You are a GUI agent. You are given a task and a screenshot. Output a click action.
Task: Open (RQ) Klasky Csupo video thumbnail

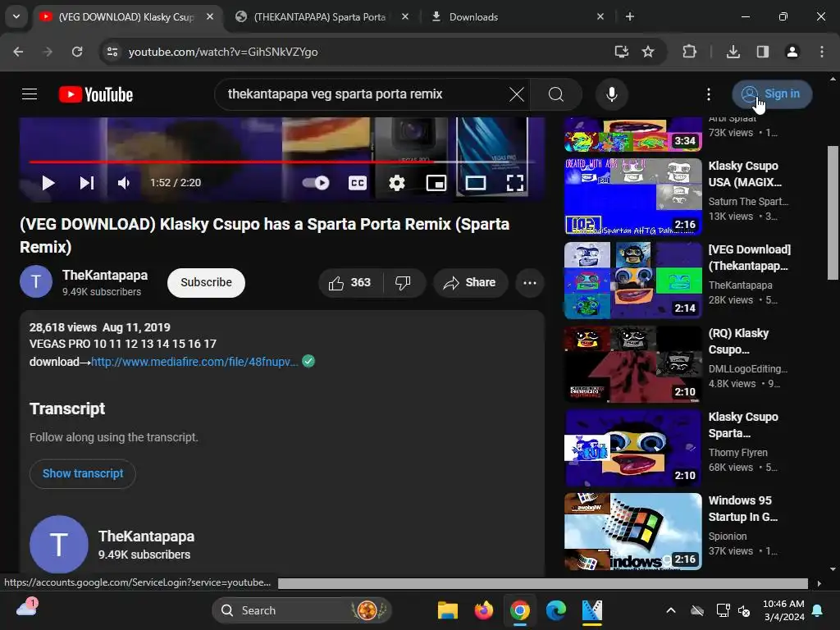click(x=633, y=364)
